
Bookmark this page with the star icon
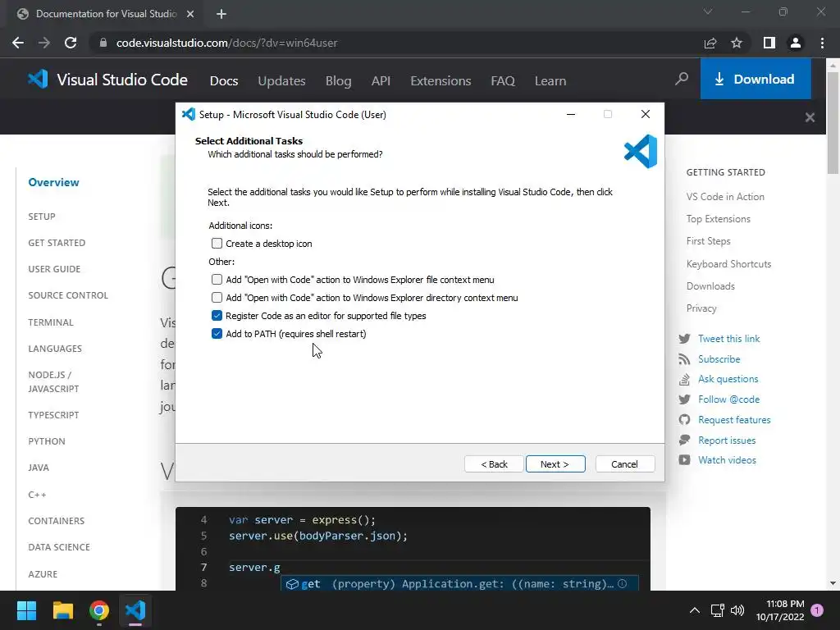[x=737, y=43]
